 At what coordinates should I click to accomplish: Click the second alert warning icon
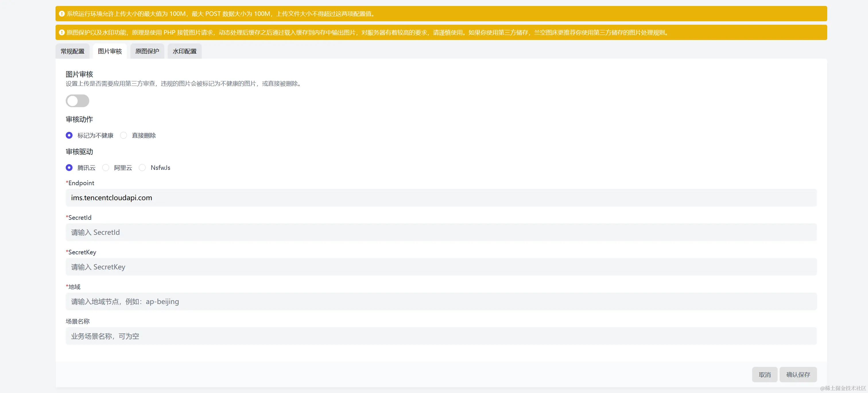62,32
